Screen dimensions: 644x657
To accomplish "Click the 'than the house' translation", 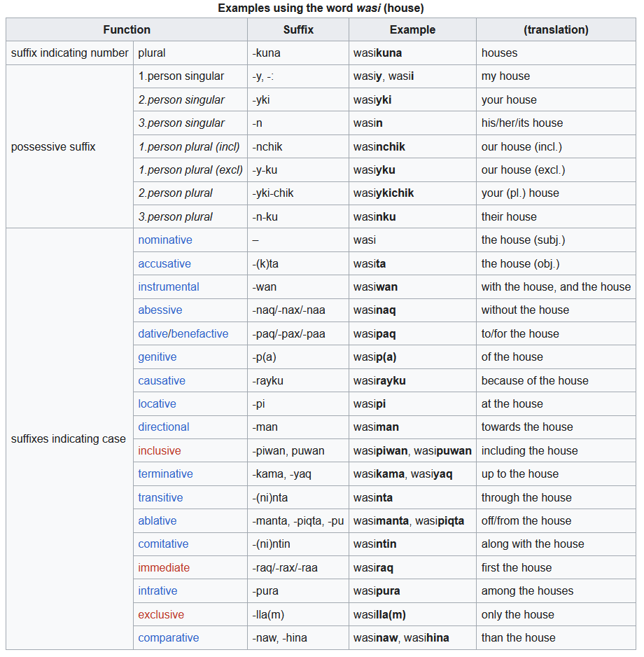I will point(556,637).
